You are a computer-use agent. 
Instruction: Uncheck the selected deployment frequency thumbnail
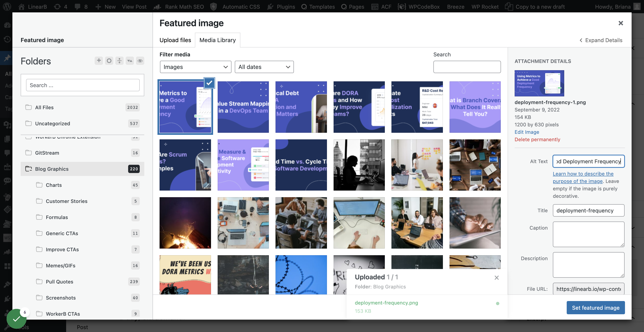[x=209, y=83]
